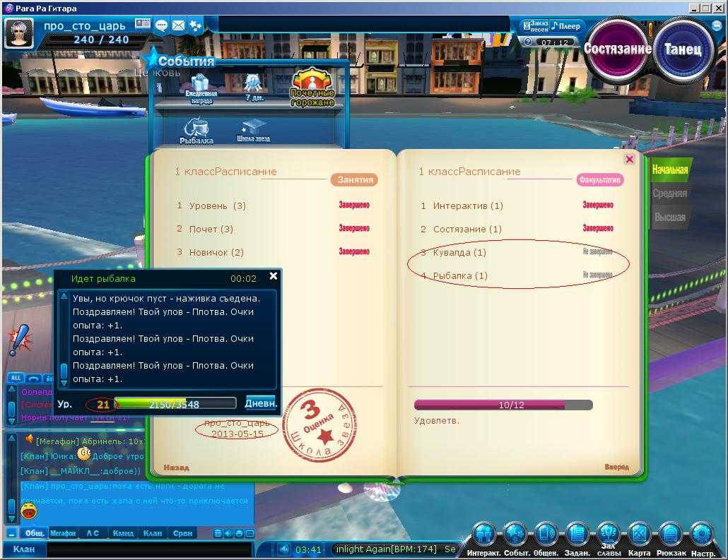Switch to the ЛС chat tab
Image resolution: width=728 pixels, height=560 pixels.
click(x=93, y=533)
